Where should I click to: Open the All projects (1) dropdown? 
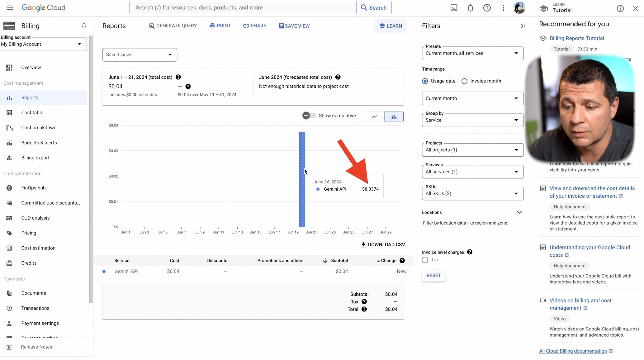[472, 150]
